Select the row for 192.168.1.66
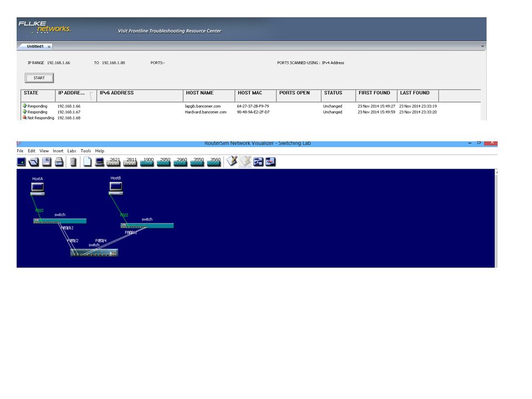Viewport: 532px width, 399px height. [250, 106]
